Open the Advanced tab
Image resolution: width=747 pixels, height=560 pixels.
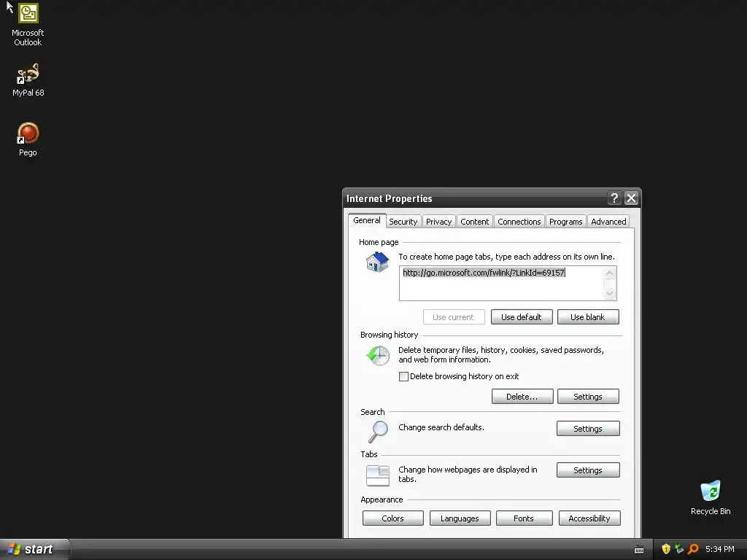[608, 222]
